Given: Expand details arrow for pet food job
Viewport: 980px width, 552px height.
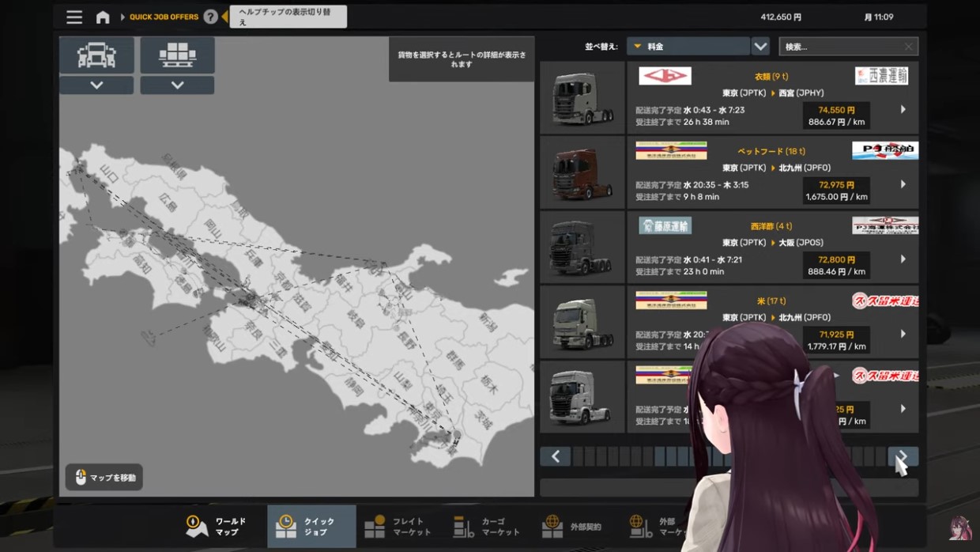Looking at the screenshot, I should (903, 184).
